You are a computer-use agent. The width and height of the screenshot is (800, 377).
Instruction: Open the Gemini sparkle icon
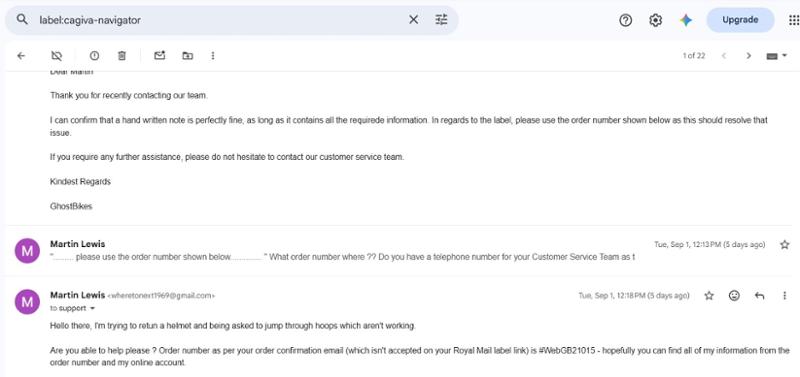pos(686,20)
